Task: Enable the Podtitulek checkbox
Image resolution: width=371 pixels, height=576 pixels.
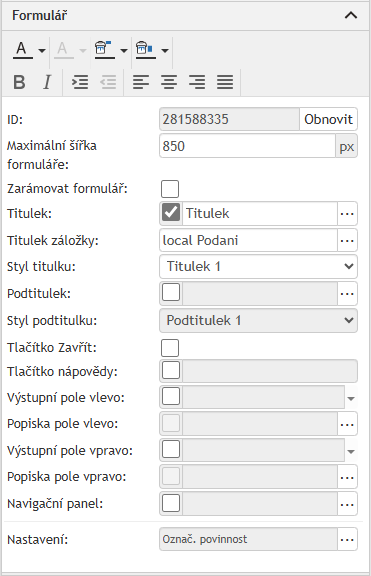Action: coord(171,292)
